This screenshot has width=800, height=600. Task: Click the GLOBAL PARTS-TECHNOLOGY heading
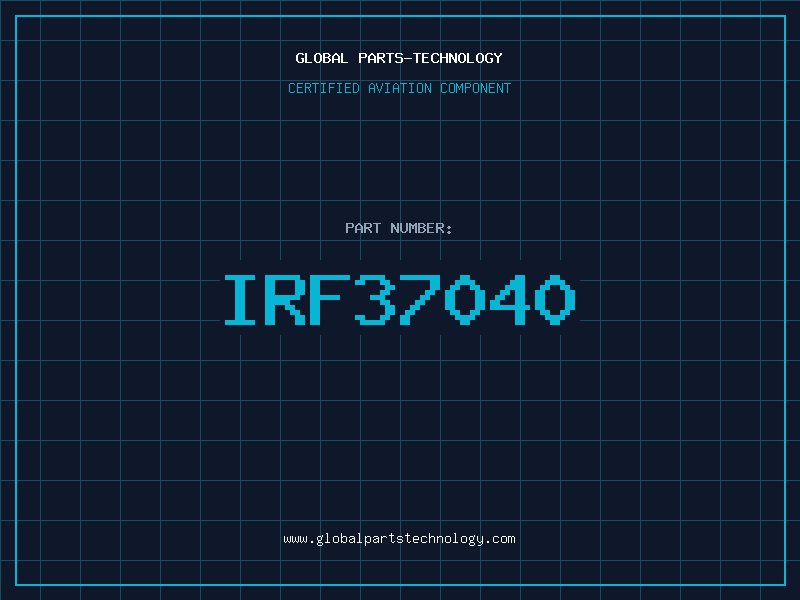click(x=399, y=58)
